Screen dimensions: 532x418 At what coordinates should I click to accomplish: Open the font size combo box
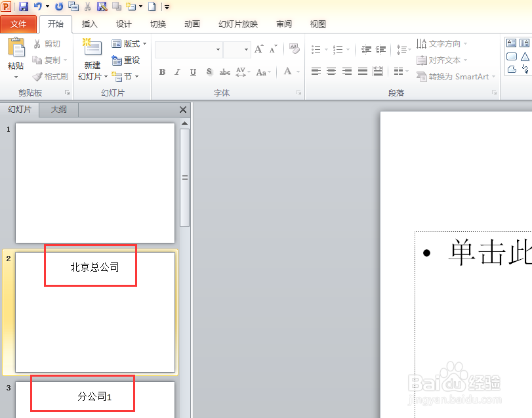point(237,49)
